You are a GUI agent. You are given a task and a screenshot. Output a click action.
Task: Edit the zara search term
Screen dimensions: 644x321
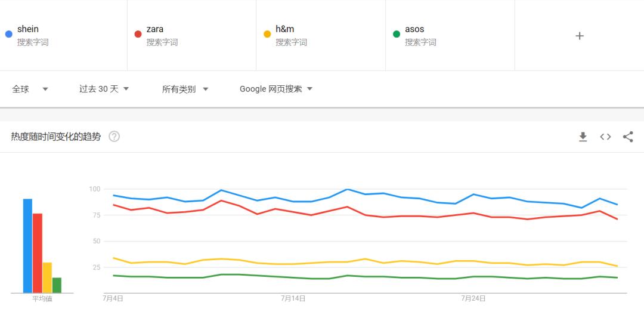(x=155, y=29)
